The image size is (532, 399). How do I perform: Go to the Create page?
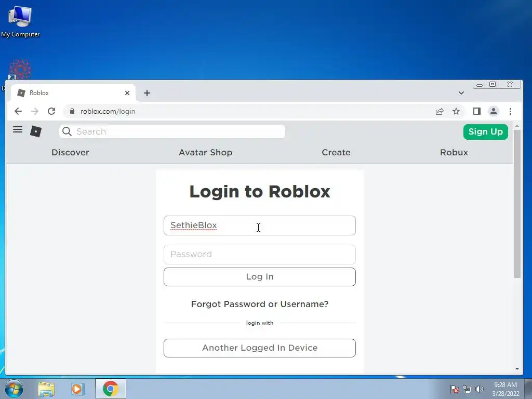click(x=336, y=152)
